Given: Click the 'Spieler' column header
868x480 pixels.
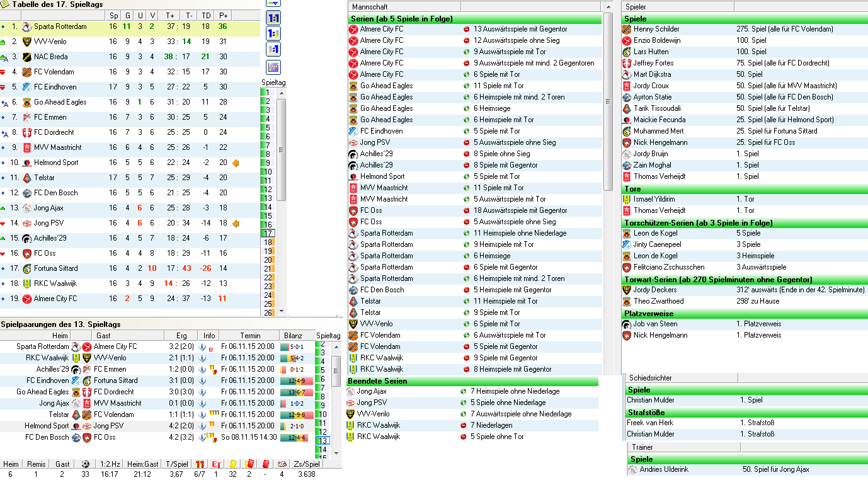Looking at the screenshot, I should click(x=677, y=6).
